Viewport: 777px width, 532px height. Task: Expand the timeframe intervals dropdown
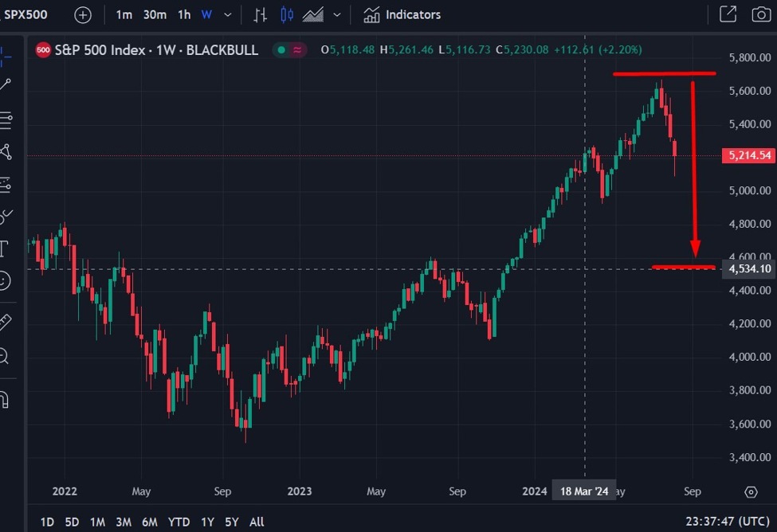coord(228,14)
